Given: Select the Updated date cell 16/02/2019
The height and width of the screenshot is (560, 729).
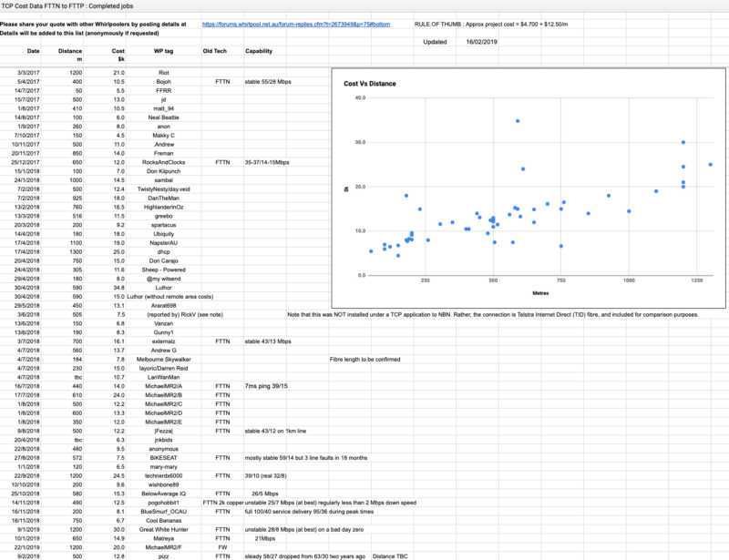Looking at the screenshot, I should click(x=482, y=42).
